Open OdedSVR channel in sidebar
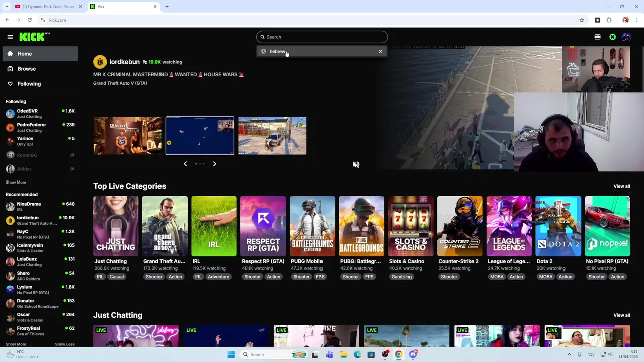The width and height of the screenshot is (644, 362). coord(39,114)
